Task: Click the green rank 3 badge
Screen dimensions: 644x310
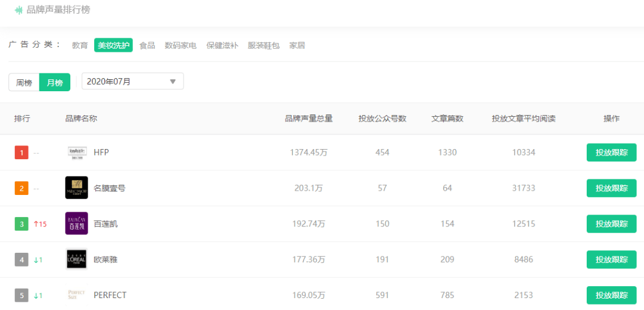Action: pos(21,224)
